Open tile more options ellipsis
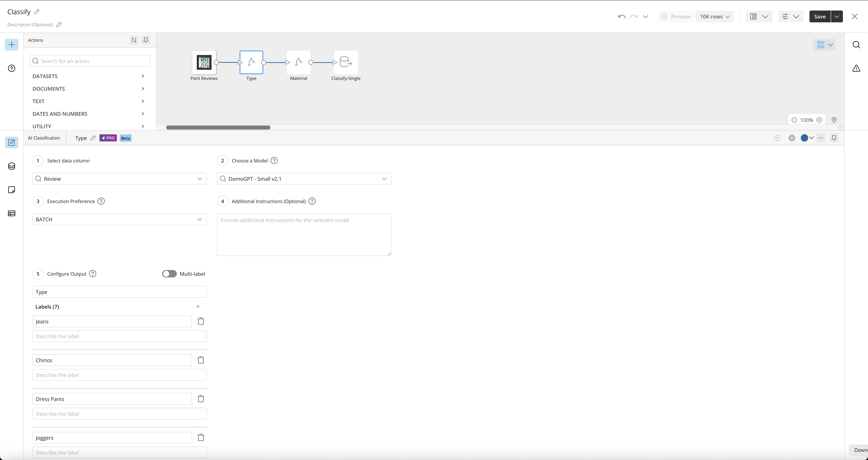This screenshot has width=868, height=460. pos(821,138)
